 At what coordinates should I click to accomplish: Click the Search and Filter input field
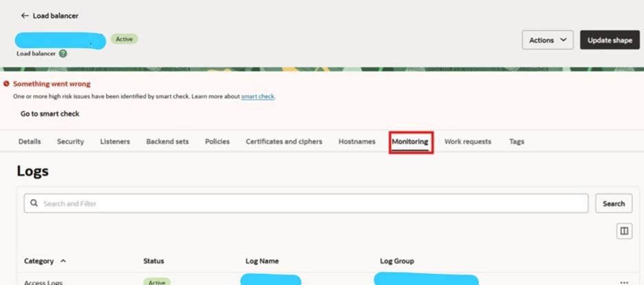pos(310,204)
